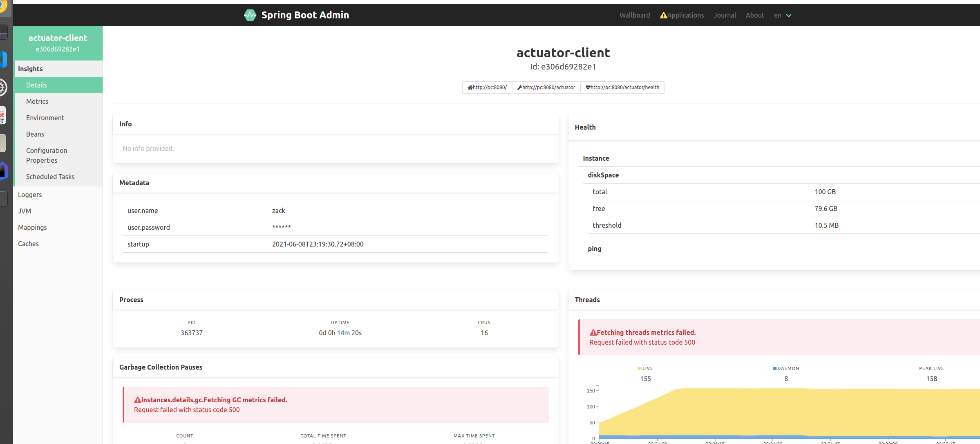Viewport: 980px width, 444px height.
Task: Click the heartbeat icon on the health endpoint
Action: [x=588, y=87]
